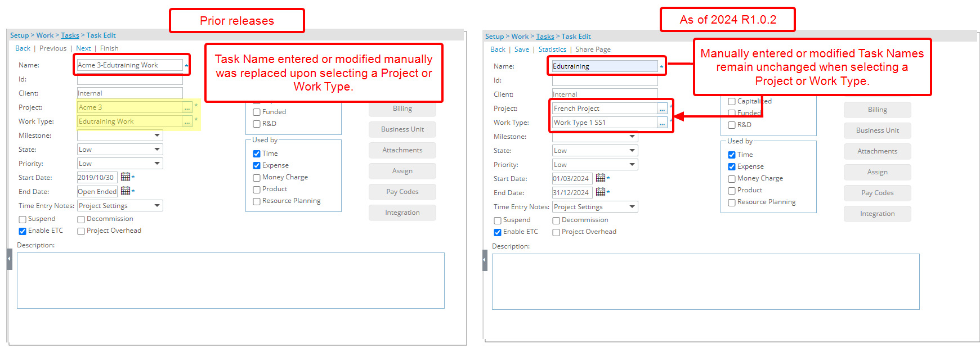This screenshot has width=980, height=352.
Task: Click Back link in left panel
Action: click(x=23, y=48)
